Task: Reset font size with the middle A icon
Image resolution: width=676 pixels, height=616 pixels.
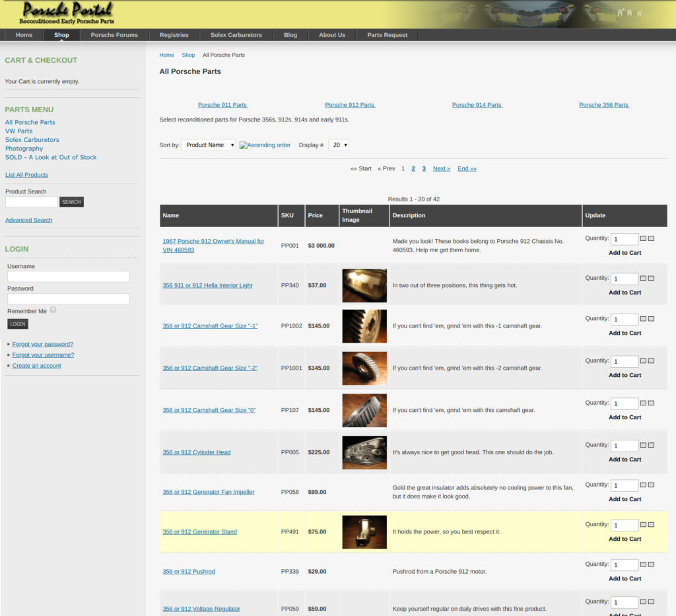Action: (x=629, y=13)
